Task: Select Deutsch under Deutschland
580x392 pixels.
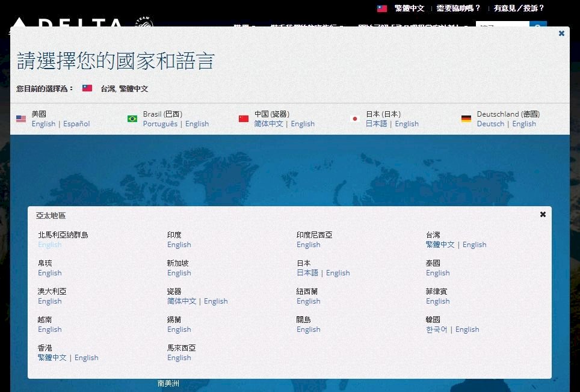Action: pos(490,124)
